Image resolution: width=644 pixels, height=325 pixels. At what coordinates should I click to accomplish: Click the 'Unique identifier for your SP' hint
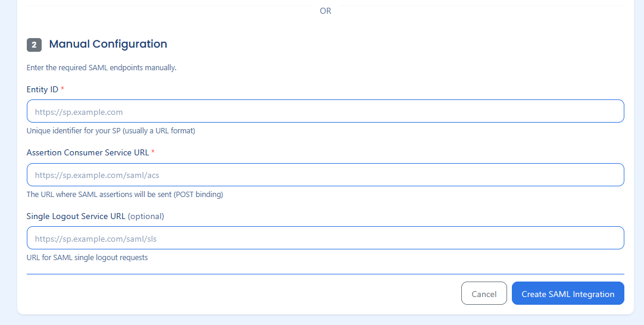point(111,131)
